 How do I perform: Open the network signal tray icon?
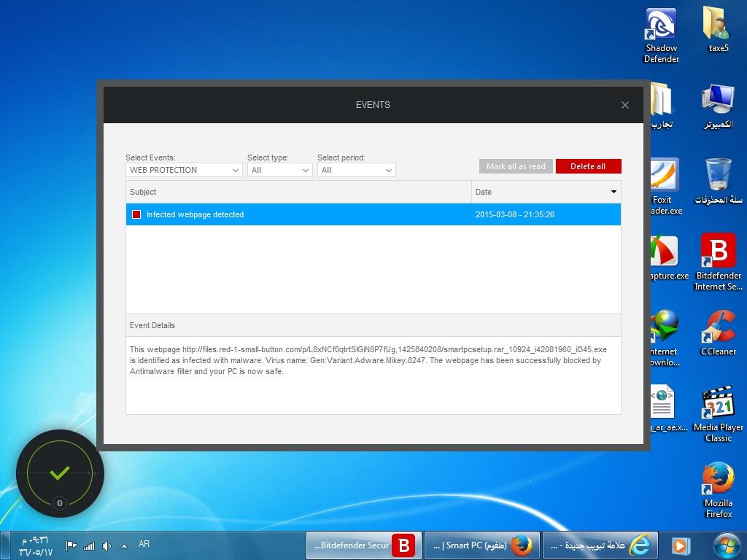[x=89, y=545]
